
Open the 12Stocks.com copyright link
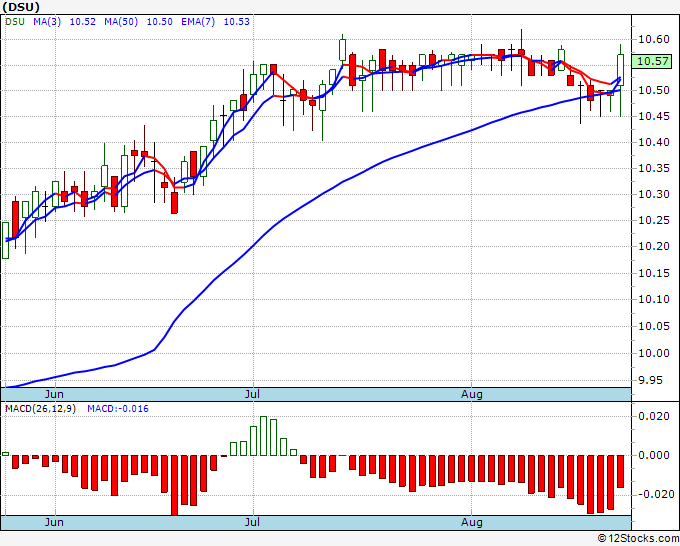click(638, 538)
